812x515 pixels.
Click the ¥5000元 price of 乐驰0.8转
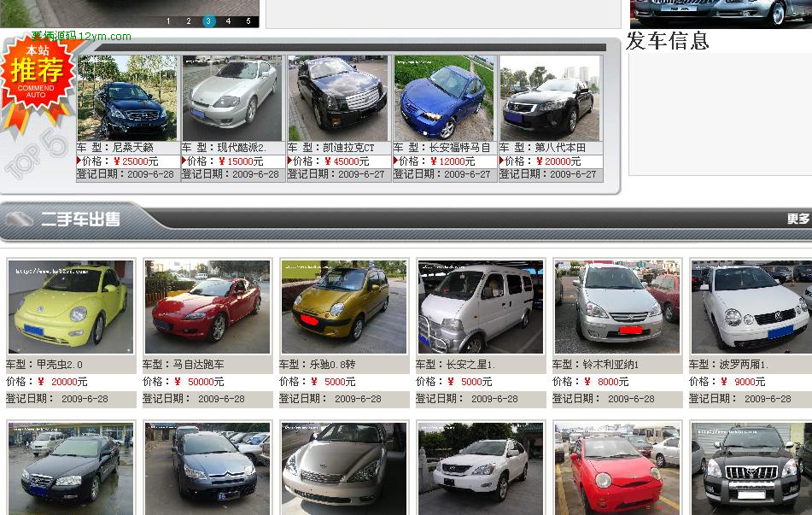pyautogui.click(x=333, y=382)
